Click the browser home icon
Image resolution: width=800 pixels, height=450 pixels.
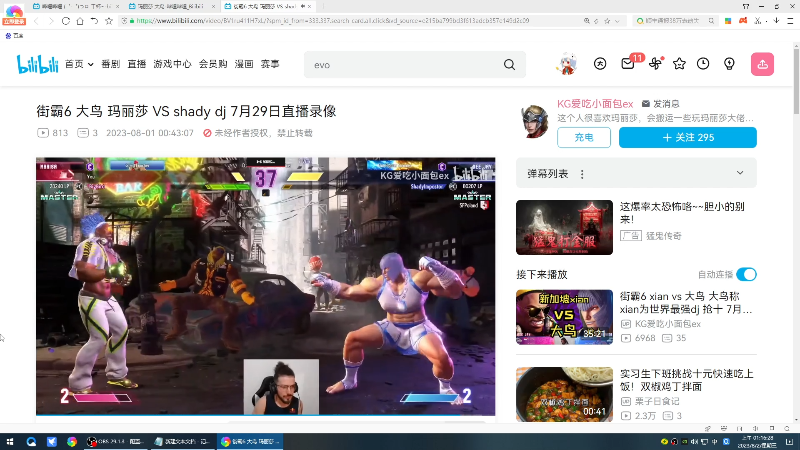pos(80,21)
